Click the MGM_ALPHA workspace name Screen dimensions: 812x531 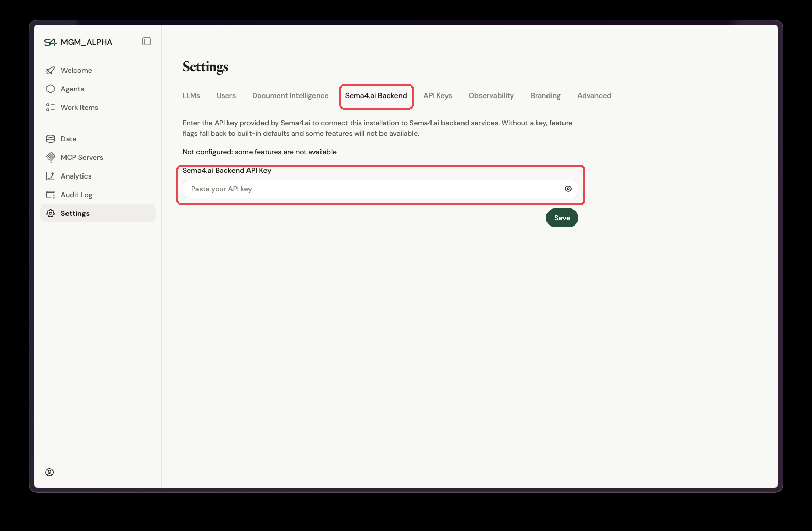87,42
